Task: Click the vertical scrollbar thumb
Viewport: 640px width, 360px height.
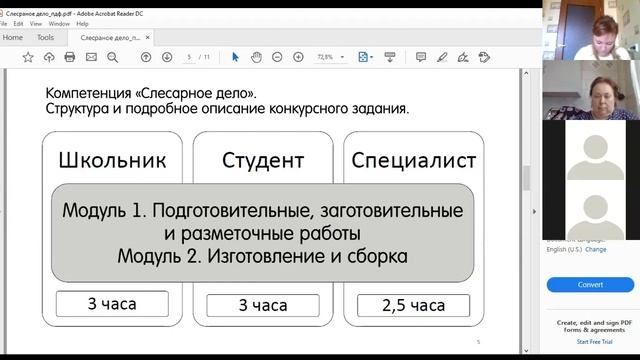Action: (526, 178)
